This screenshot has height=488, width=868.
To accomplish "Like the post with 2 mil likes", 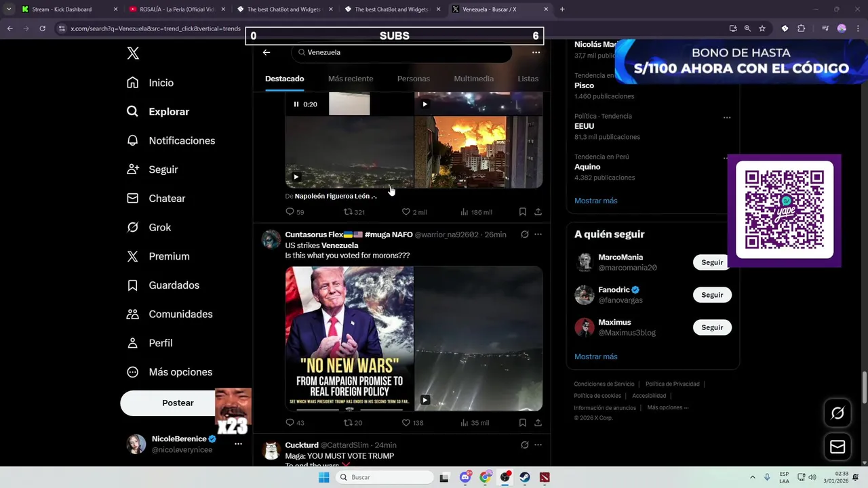I will tap(414, 212).
